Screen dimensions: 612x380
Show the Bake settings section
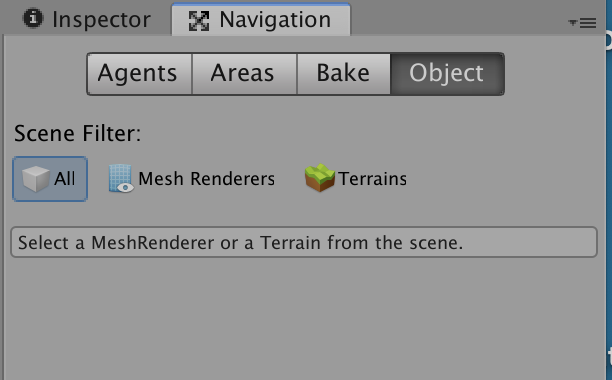pos(343,73)
